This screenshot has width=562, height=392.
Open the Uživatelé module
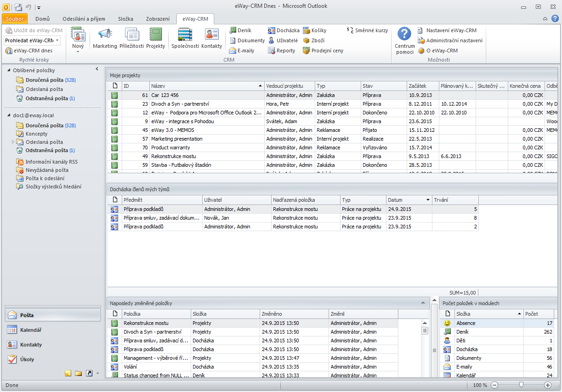point(283,40)
